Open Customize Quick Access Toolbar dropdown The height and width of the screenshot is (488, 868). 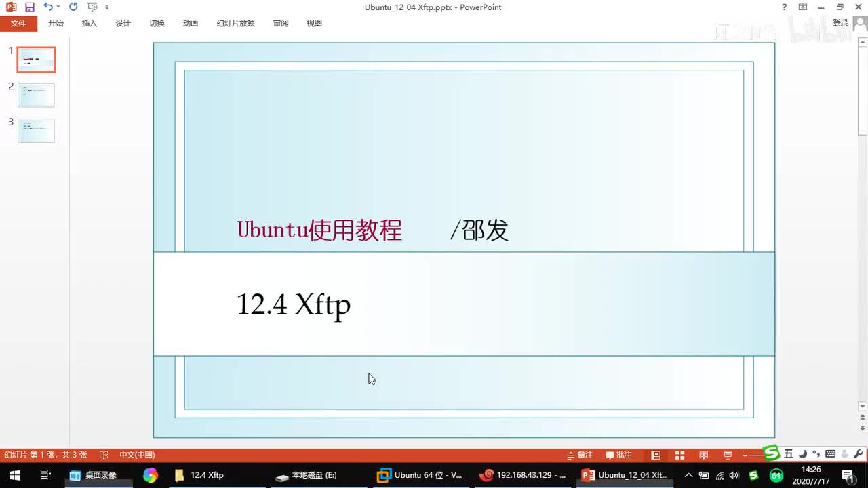tap(107, 7)
